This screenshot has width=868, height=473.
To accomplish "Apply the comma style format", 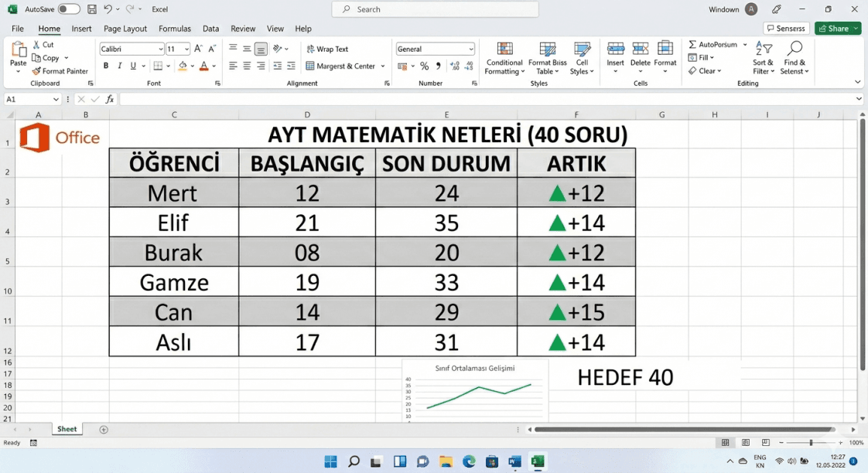I will pyautogui.click(x=439, y=66).
